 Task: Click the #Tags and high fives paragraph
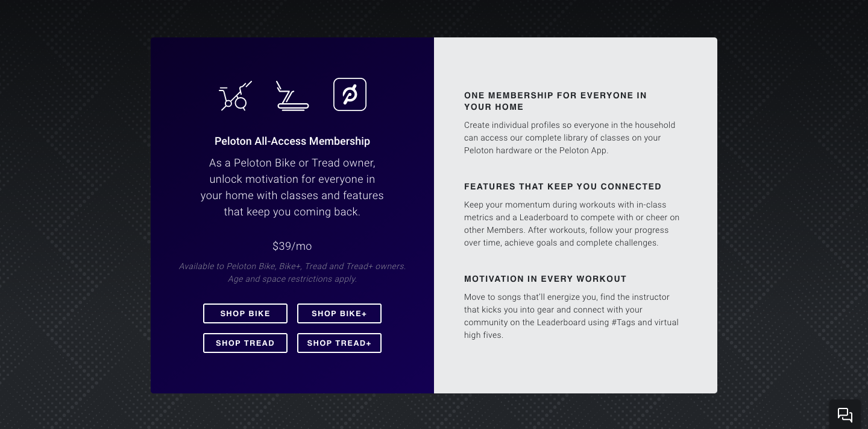pyautogui.click(x=571, y=316)
